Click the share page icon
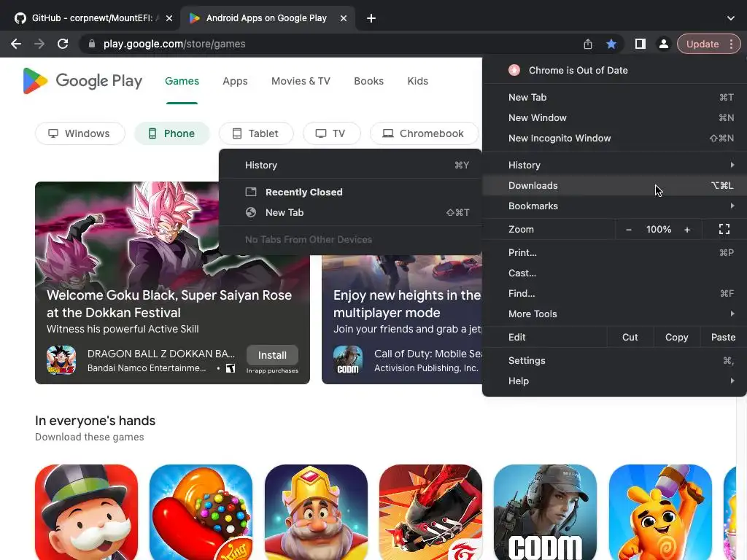The image size is (747, 560). click(588, 44)
